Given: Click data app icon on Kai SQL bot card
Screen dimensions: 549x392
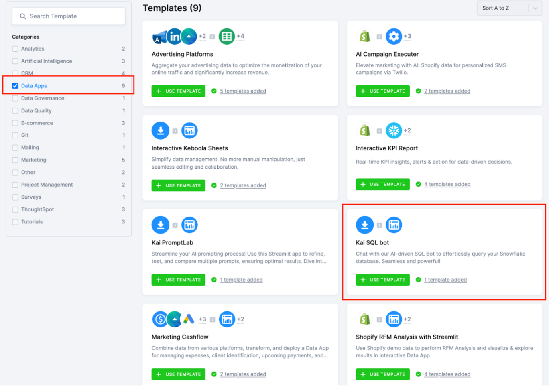Looking at the screenshot, I should (x=394, y=225).
